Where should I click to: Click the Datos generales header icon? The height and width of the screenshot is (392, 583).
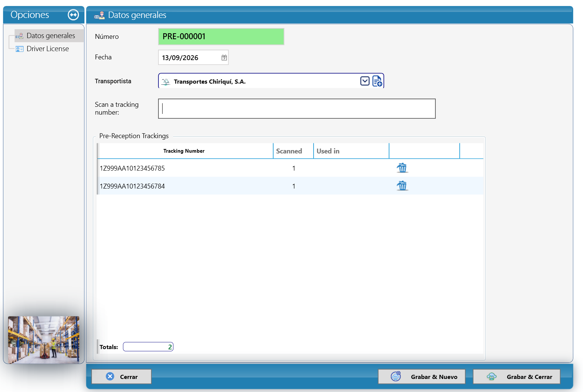pyautogui.click(x=99, y=15)
